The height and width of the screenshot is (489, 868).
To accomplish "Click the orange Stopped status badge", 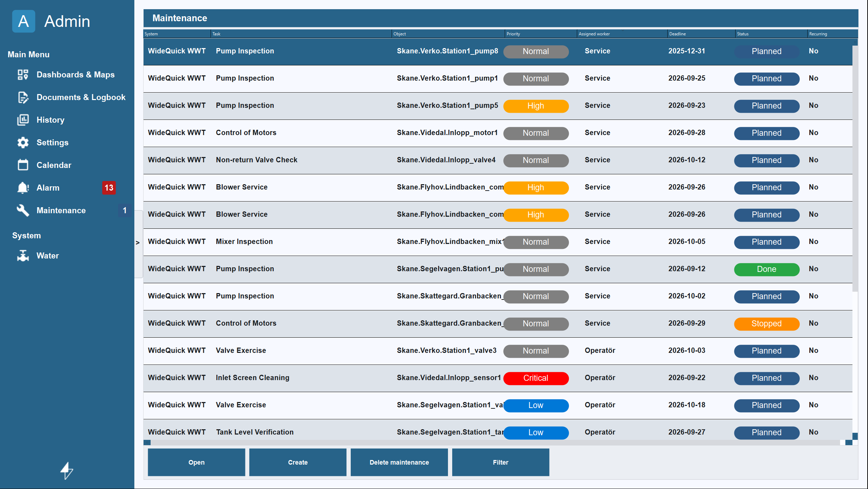I will [767, 324].
